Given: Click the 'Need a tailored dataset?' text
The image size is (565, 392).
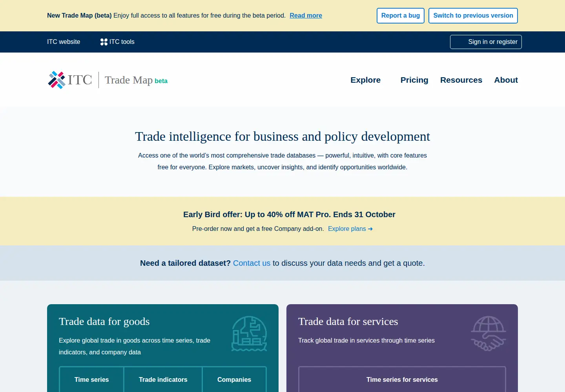Looking at the screenshot, I should (x=185, y=263).
